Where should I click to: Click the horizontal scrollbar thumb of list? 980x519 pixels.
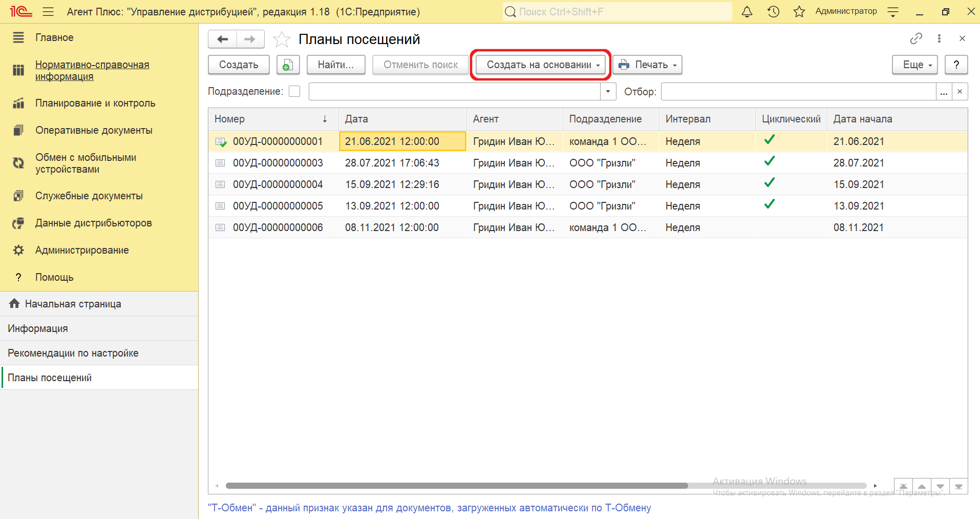point(457,486)
